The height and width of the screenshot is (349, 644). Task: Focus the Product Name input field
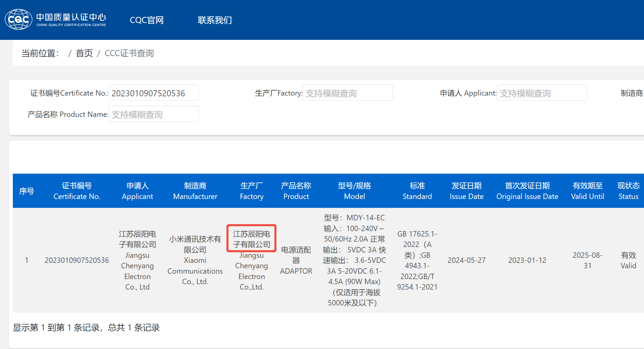coord(154,115)
